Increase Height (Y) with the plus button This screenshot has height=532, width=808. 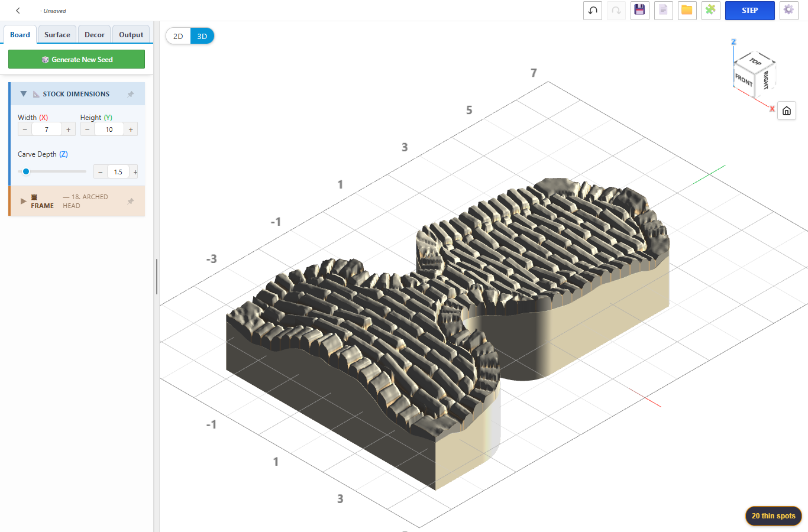pyautogui.click(x=131, y=129)
